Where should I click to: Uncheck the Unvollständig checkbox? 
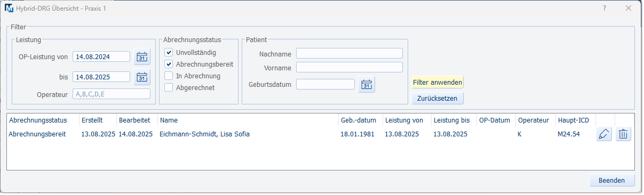[x=169, y=52]
